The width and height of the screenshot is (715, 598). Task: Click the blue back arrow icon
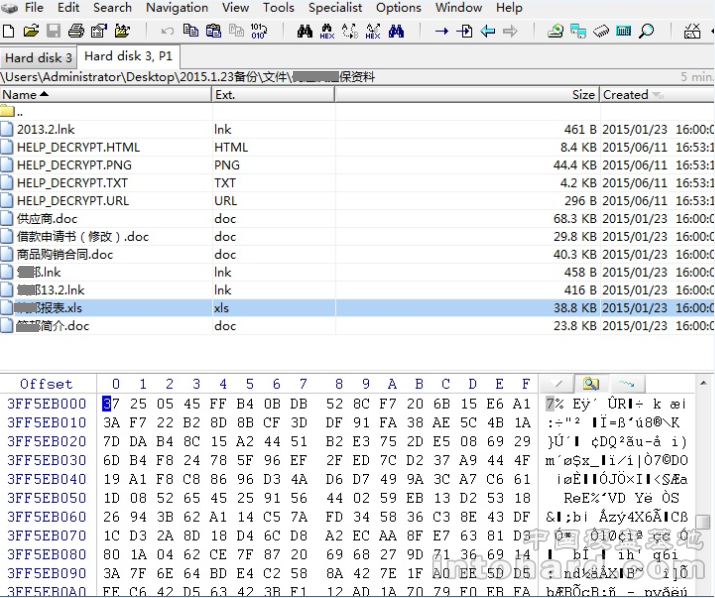pyautogui.click(x=488, y=31)
